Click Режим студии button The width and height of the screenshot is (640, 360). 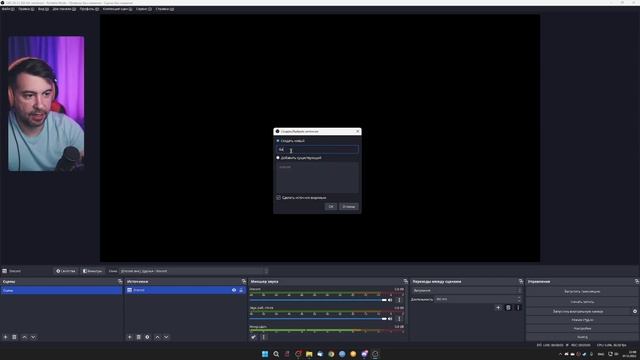[x=582, y=320]
